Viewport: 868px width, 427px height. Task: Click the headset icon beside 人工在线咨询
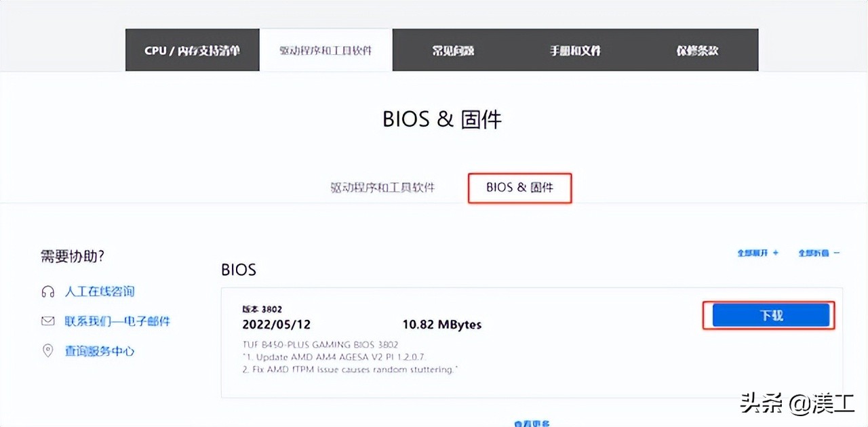47,291
